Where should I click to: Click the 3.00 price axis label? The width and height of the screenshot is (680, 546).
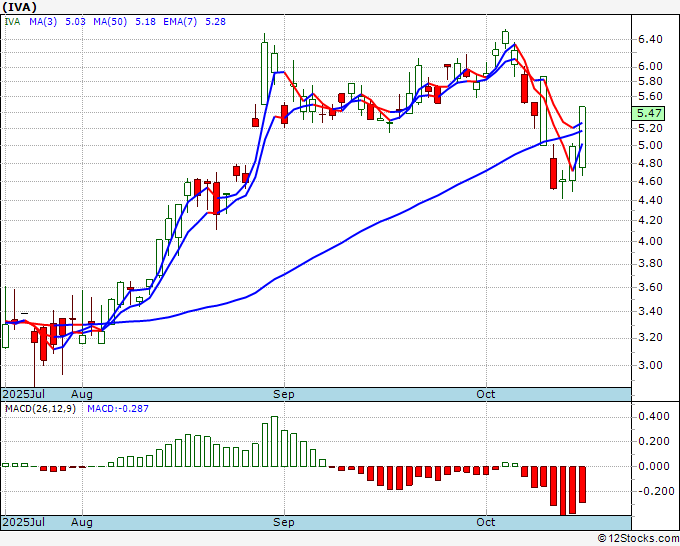point(649,365)
